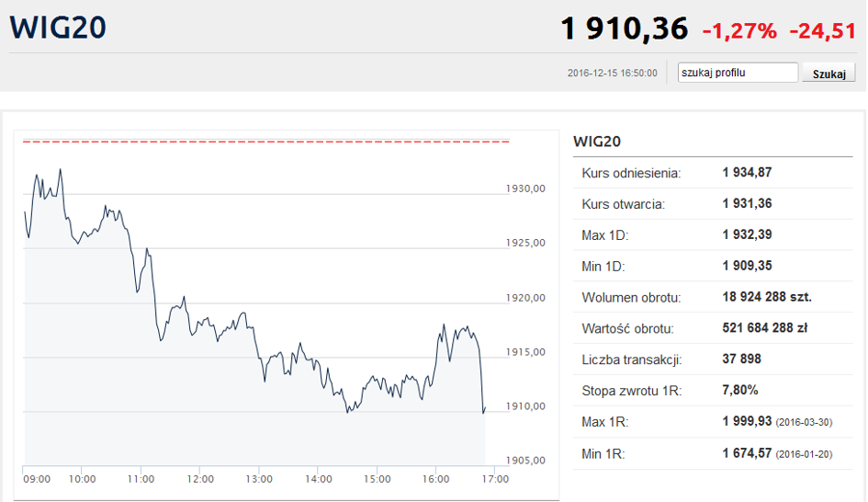Click the 'szukaj profilu' search field
Image resolution: width=868 pixels, height=502 pixels.
tap(738, 73)
